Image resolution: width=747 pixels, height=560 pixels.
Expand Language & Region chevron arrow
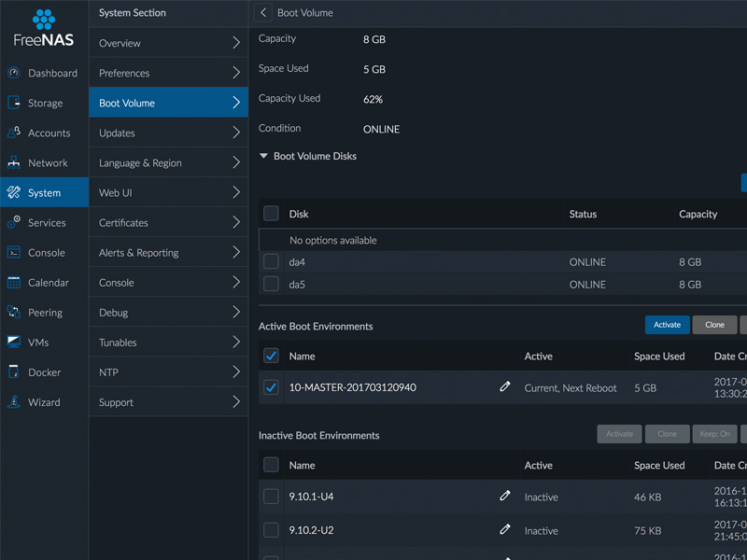236,162
